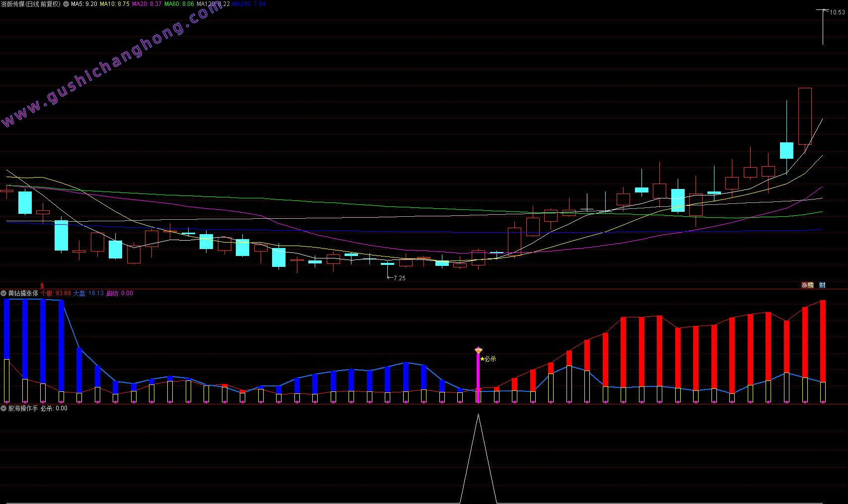Click the 榜 event marker icon
The height and width of the screenshot is (504, 848).
[811, 285]
